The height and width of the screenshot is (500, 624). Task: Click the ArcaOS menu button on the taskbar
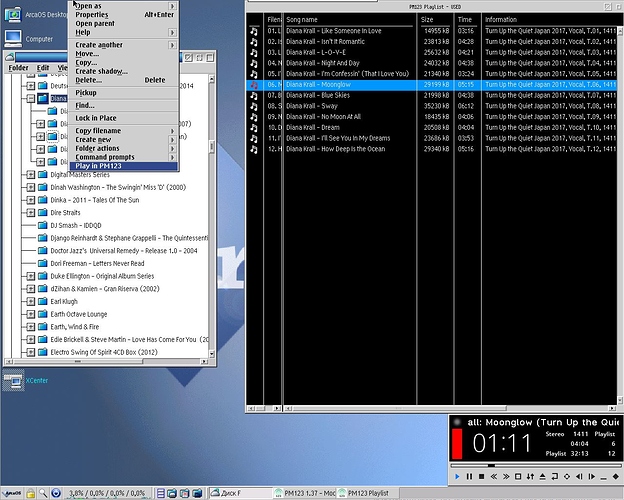[x=12, y=493]
